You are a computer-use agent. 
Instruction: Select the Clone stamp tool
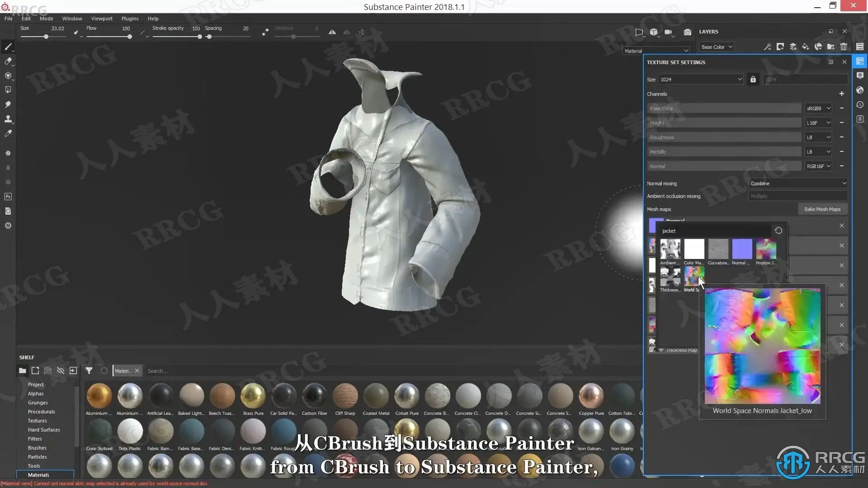point(8,119)
